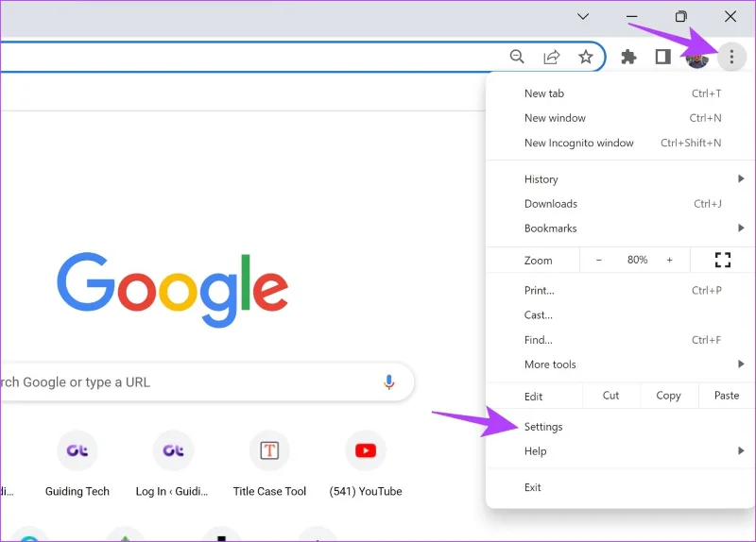Click the Copy button in Edit row

point(669,396)
